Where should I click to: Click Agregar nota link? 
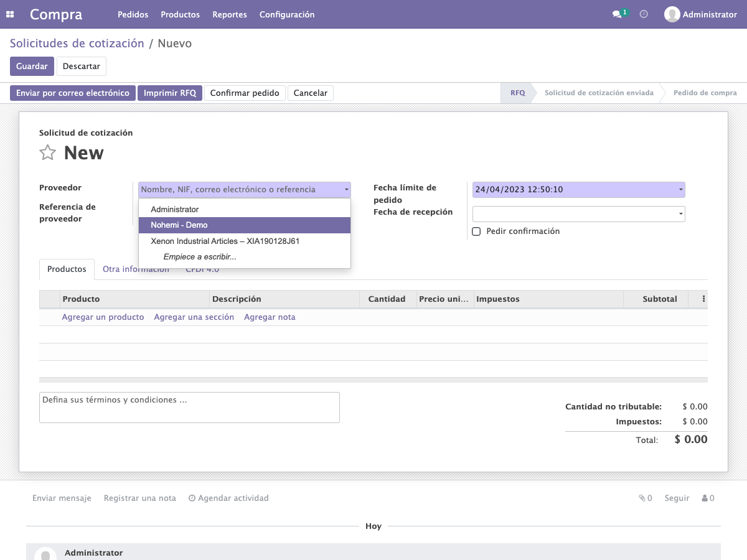(270, 317)
